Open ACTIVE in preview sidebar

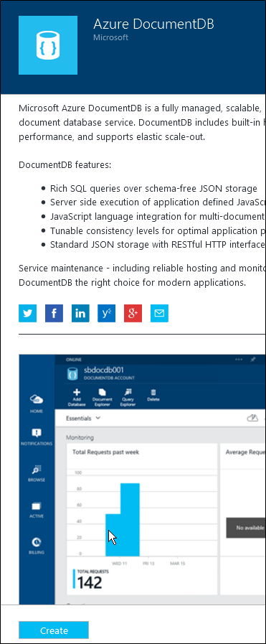tap(37, 510)
